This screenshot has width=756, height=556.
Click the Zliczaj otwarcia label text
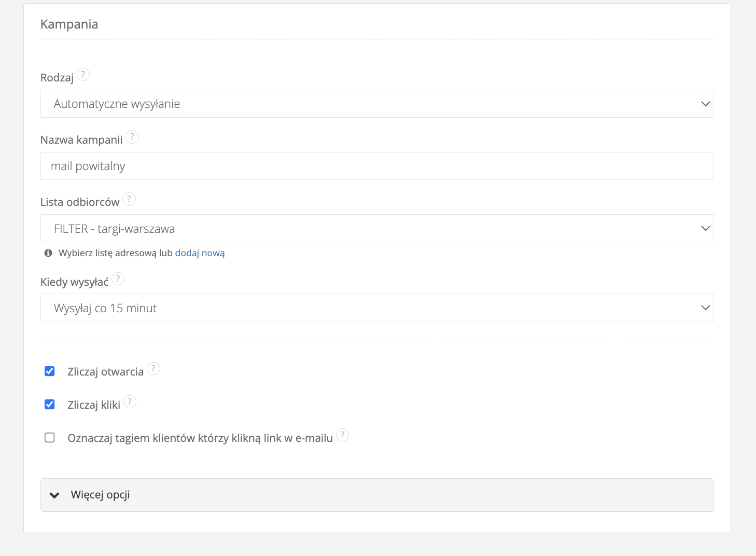(x=105, y=372)
